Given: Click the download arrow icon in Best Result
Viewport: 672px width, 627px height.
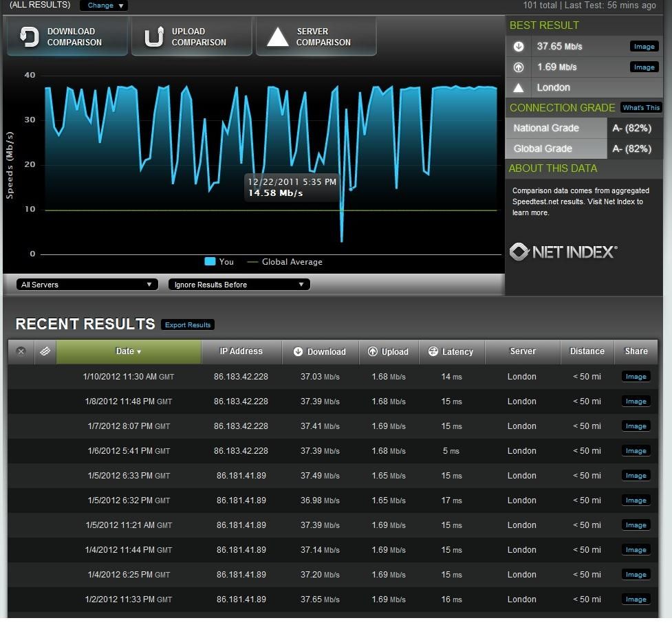Looking at the screenshot, I should [x=519, y=47].
